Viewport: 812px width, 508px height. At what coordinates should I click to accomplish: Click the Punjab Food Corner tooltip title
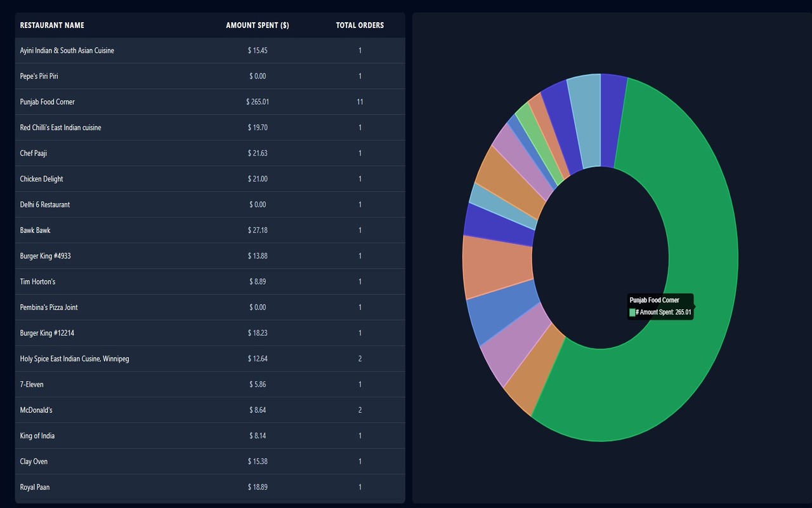(654, 300)
